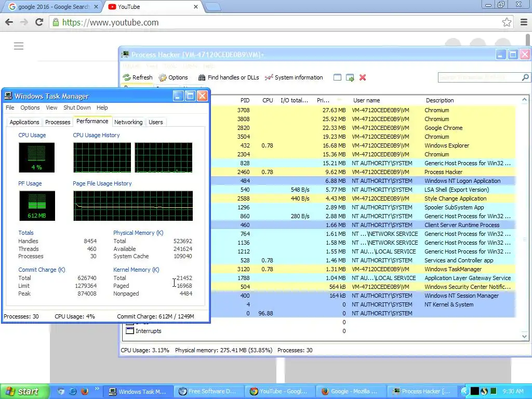Screen dimensions: 532x399
Task: Bookmark this page with the star icon
Action: [507, 22]
